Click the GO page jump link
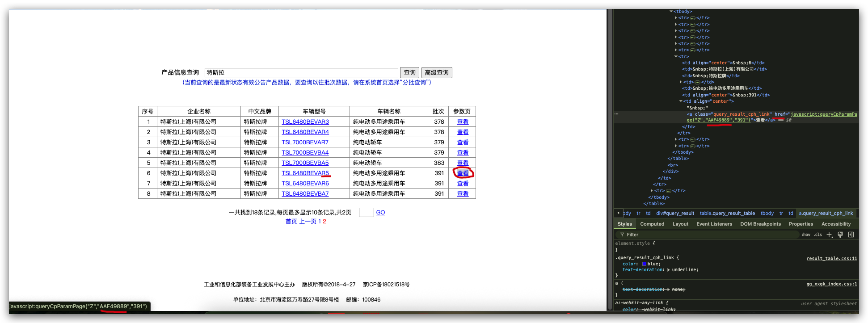 pos(380,213)
